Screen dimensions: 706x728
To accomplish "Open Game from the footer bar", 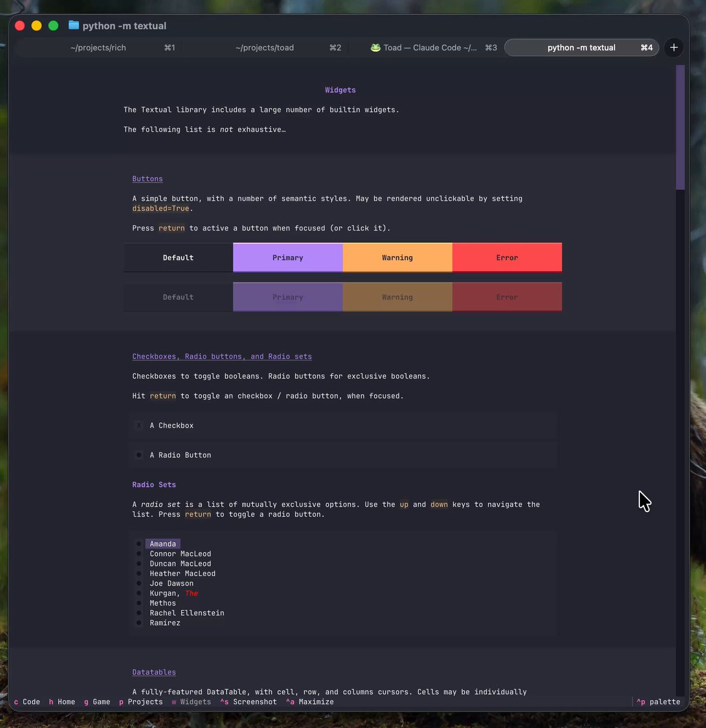I will tap(97, 702).
